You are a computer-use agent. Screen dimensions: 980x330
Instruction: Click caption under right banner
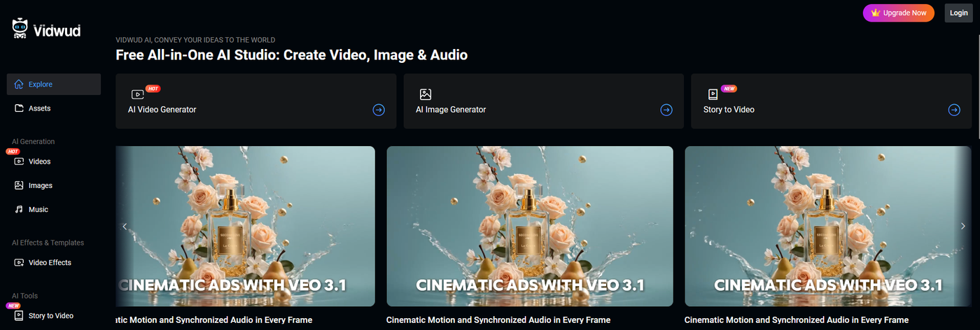point(797,320)
